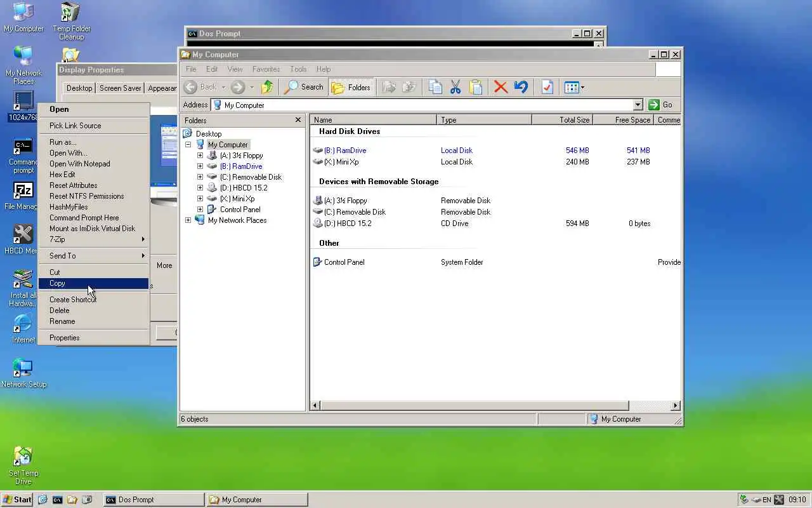Collapse the My Computer tree node
This screenshot has height=508, width=812.
[x=188, y=145]
